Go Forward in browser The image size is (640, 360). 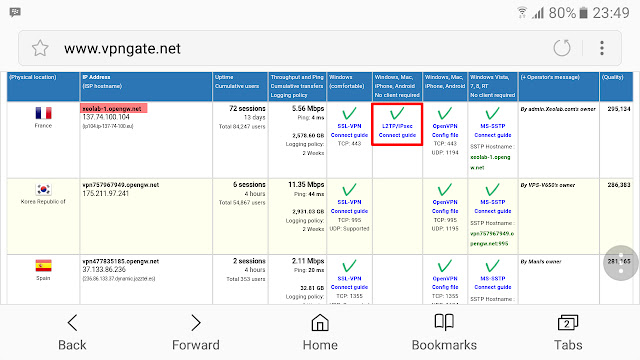coord(196,332)
